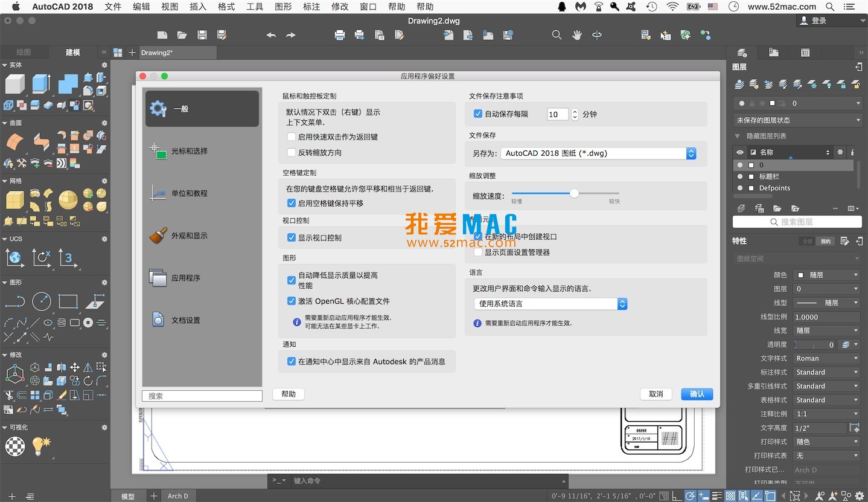Select the Mesh Box tool
This screenshot has width=868, height=502.
pyautogui.click(x=15, y=199)
